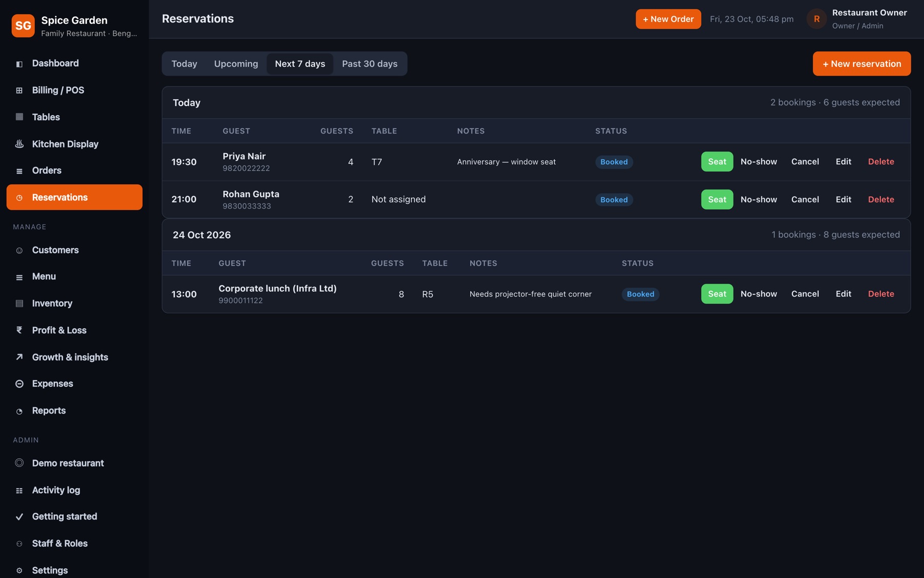This screenshot has height=578, width=924.
Task: Delete the Corporate lunch reservation
Action: tap(881, 294)
